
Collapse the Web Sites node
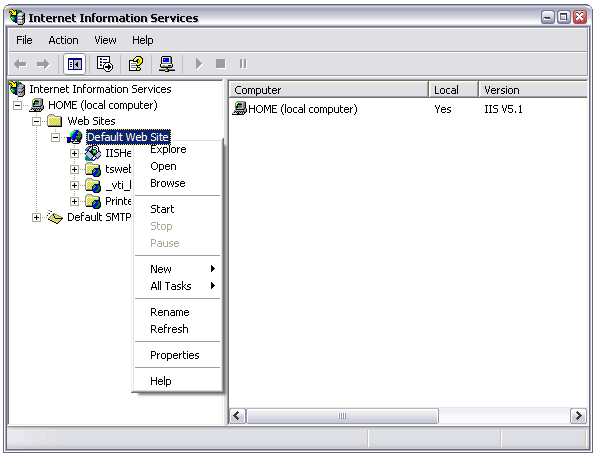[36, 121]
